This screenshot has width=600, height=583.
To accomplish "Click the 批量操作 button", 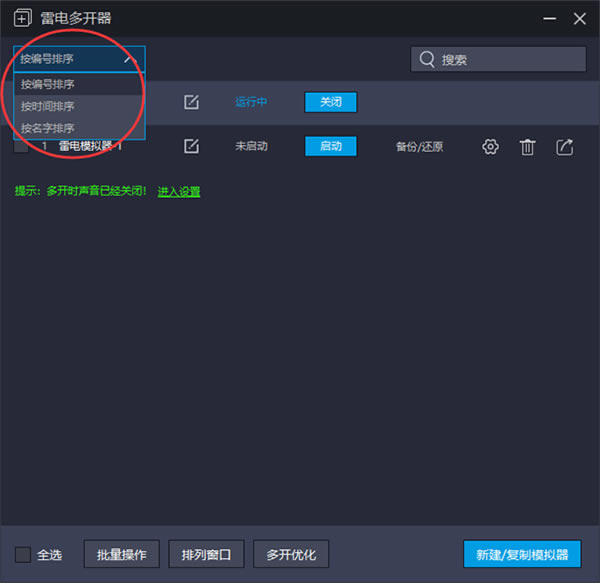I will pos(122,554).
